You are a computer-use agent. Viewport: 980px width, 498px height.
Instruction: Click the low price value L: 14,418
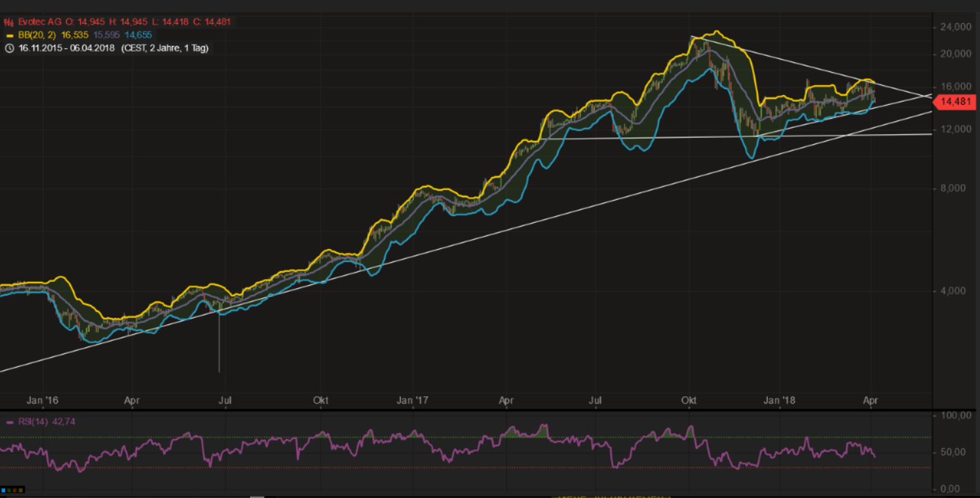pos(170,22)
